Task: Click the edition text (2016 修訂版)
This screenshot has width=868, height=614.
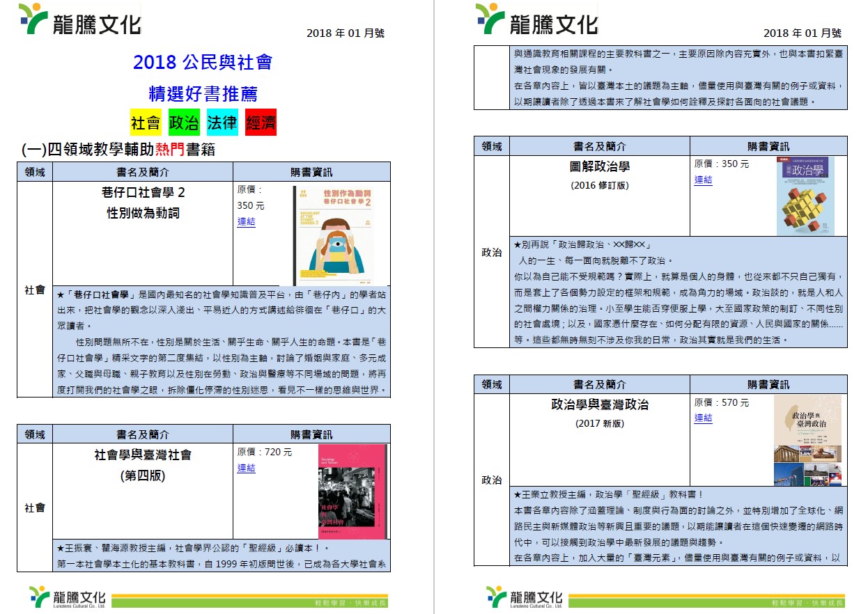Action: (x=600, y=185)
